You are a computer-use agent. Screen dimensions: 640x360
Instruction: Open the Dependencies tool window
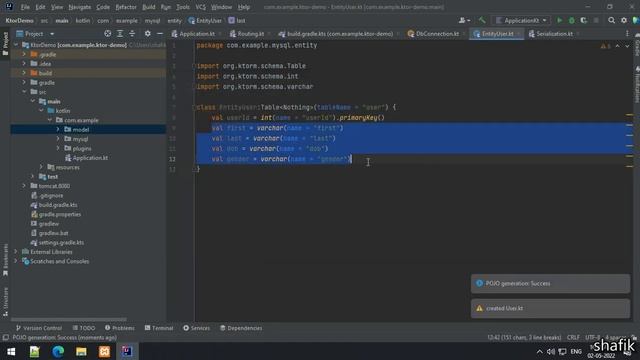click(241, 328)
